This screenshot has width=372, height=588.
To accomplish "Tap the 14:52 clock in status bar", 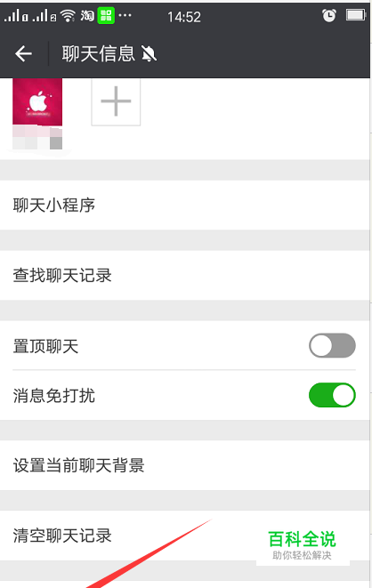I will [x=183, y=17].
